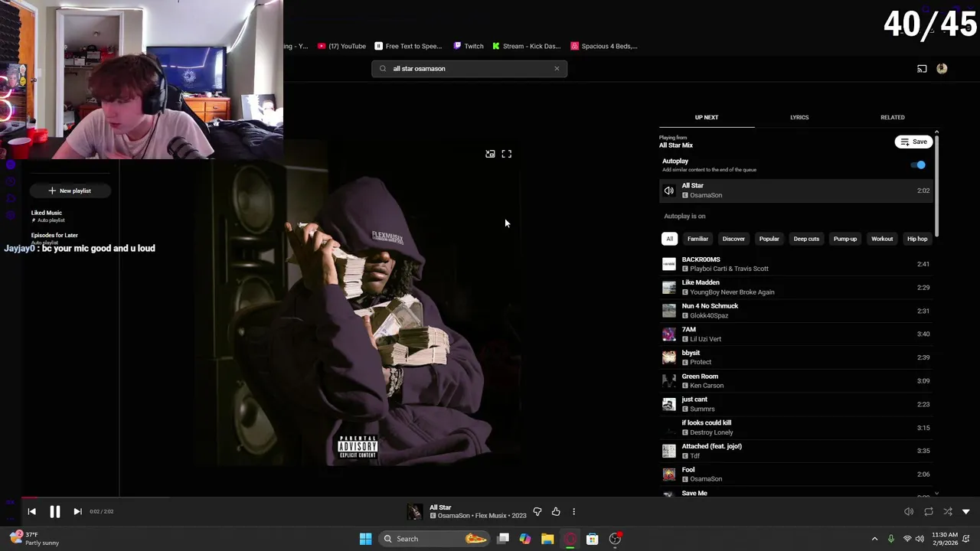Toggle shuffle mode
The image size is (980, 551).
click(948, 511)
